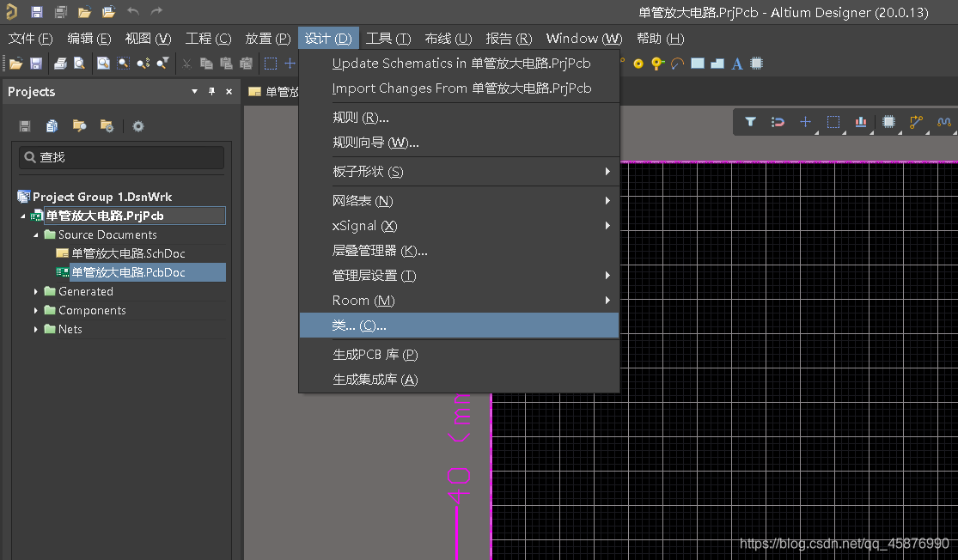Select 单管放大电路.SchDoc in the project tree
The width and height of the screenshot is (958, 560).
[x=128, y=253]
